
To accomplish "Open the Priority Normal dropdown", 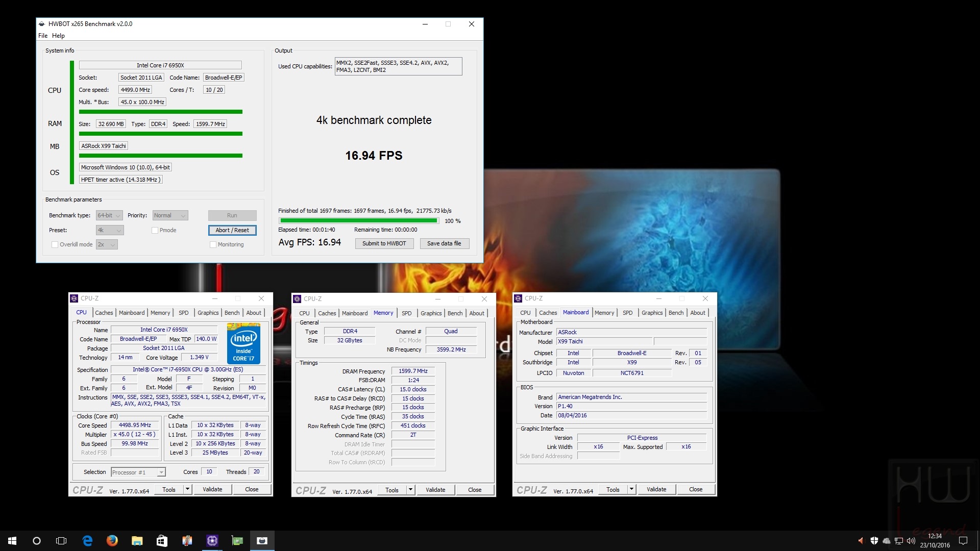I will [x=170, y=216].
